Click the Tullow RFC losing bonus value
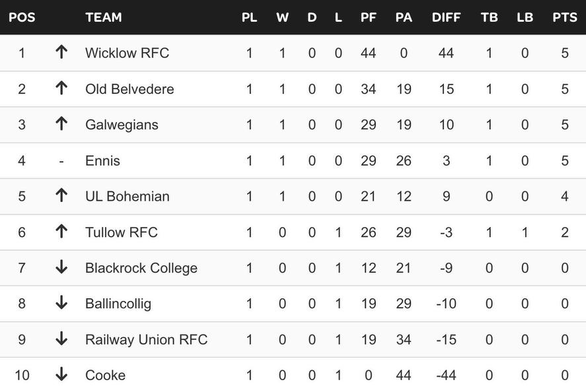Screen dimensions: 586x392 525,232
